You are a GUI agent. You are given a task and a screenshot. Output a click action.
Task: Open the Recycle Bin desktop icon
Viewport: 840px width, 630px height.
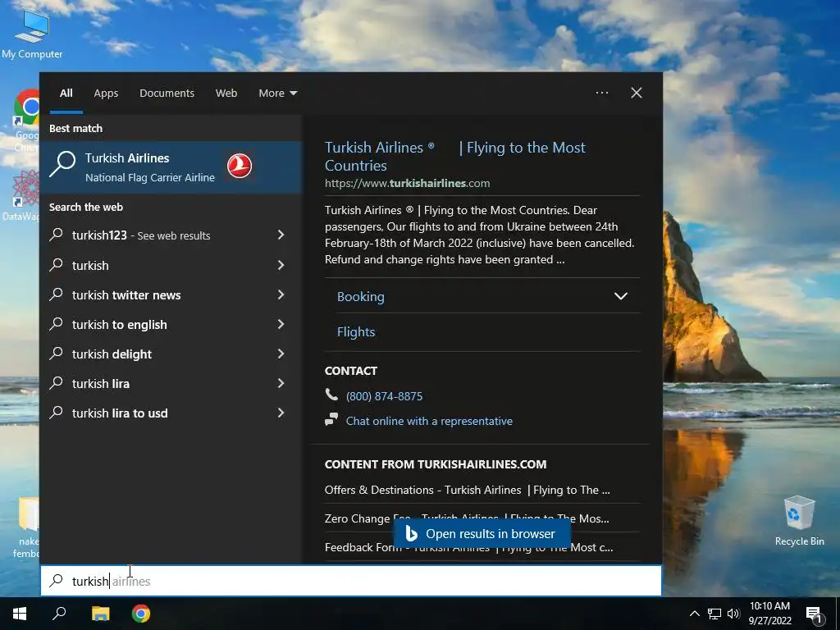[x=799, y=521]
